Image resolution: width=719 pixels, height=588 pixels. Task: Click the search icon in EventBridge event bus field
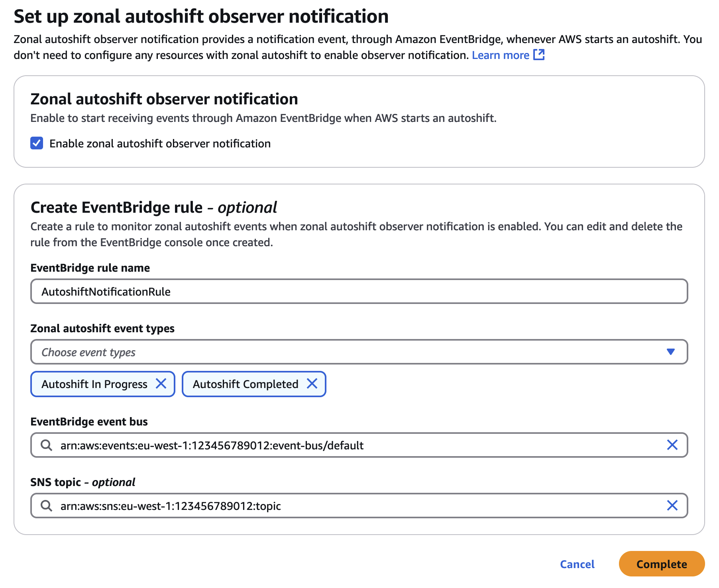pyautogui.click(x=47, y=445)
